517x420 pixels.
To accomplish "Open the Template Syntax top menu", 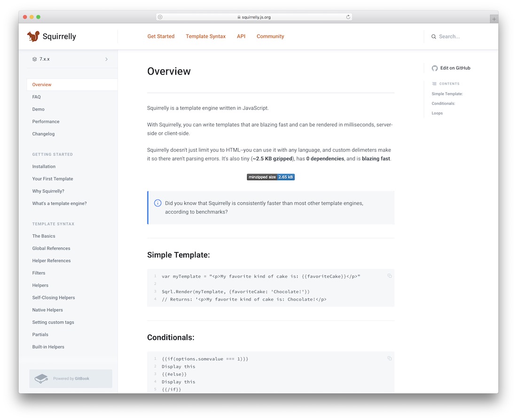I will coord(205,36).
